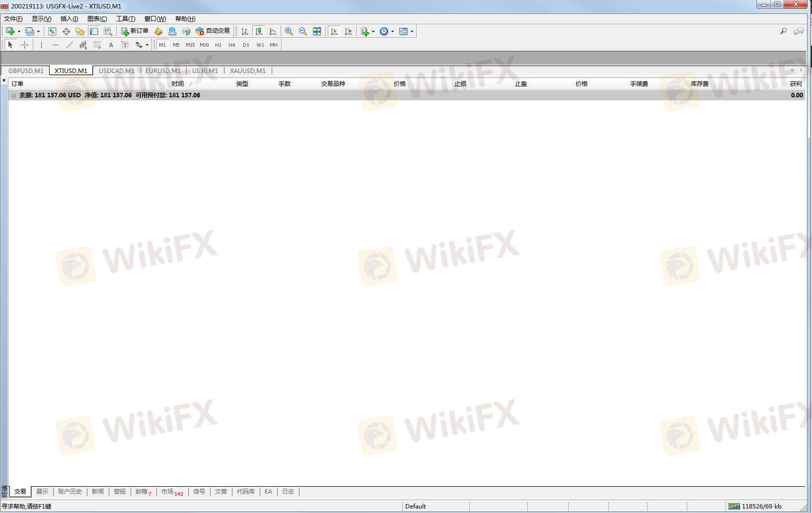Open the indicators list icon

pos(365,31)
